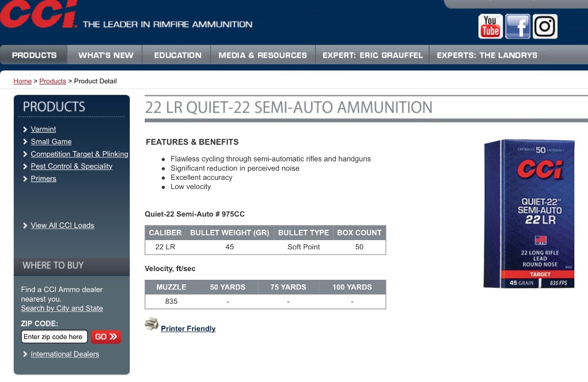The height and width of the screenshot is (382, 588).
Task: Open Competition Target & Plinking link
Action: click(x=79, y=154)
